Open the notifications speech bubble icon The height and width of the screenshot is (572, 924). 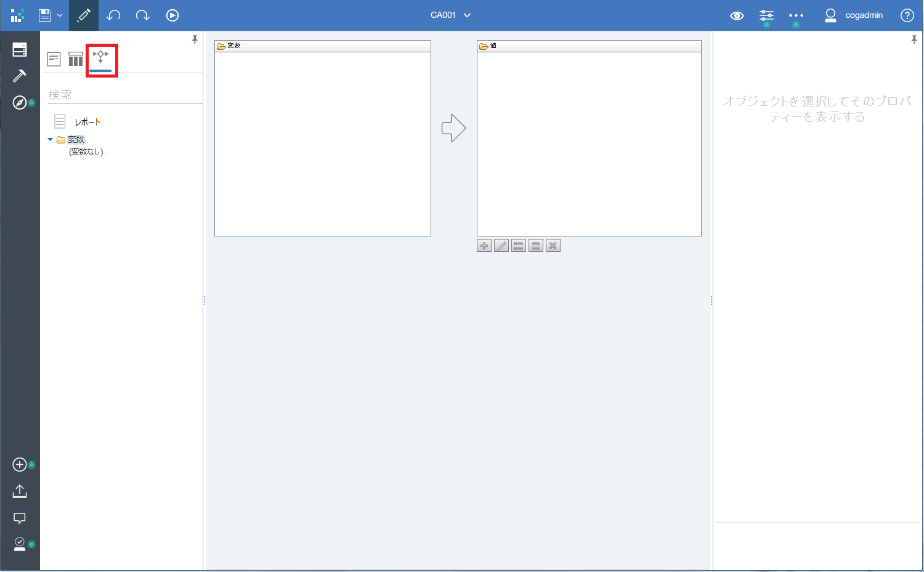tap(20, 518)
